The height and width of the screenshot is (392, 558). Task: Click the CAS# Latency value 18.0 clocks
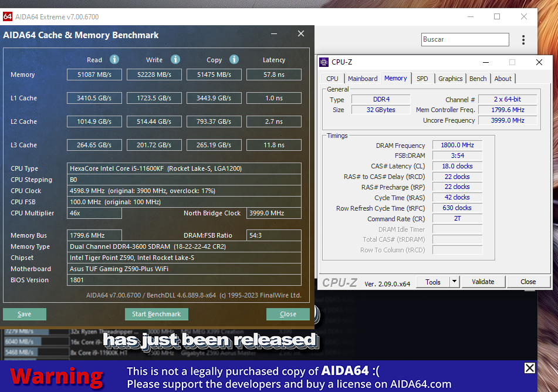(x=457, y=166)
